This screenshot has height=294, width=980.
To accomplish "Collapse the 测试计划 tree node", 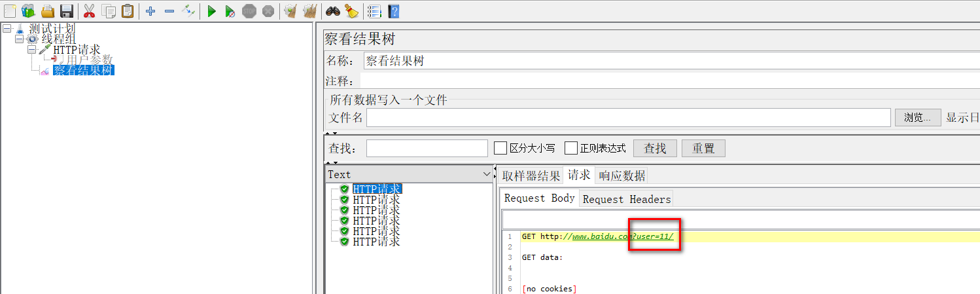I will coord(7,29).
